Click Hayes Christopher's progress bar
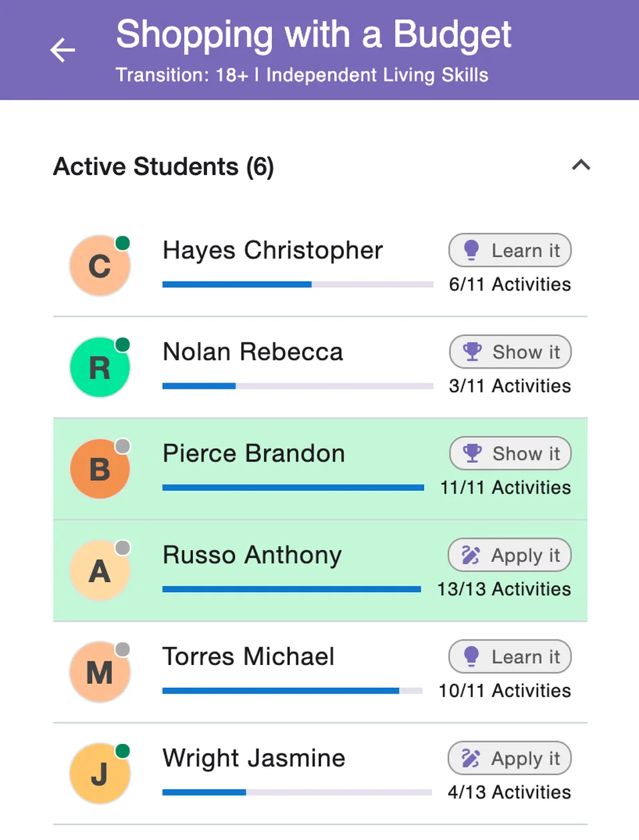639x840 pixels. pyautogui.click(x=298, y=284)
